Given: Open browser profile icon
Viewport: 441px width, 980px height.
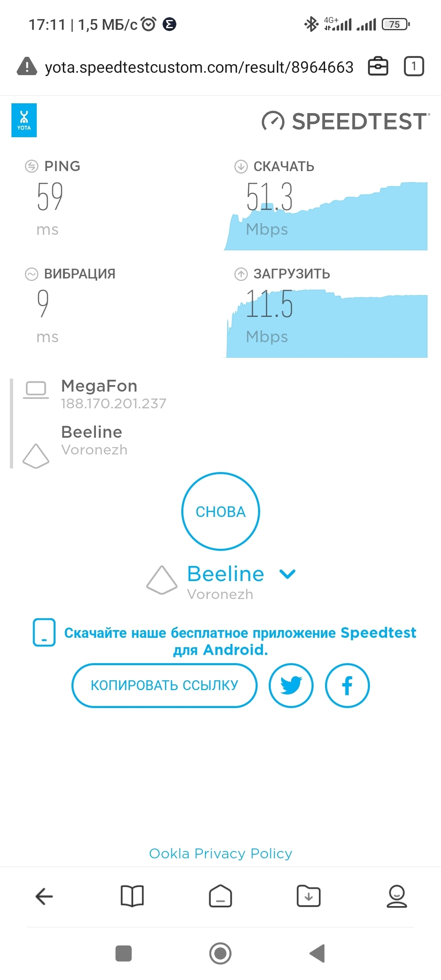Looking at the screenshot, I should tap(397, 896).
